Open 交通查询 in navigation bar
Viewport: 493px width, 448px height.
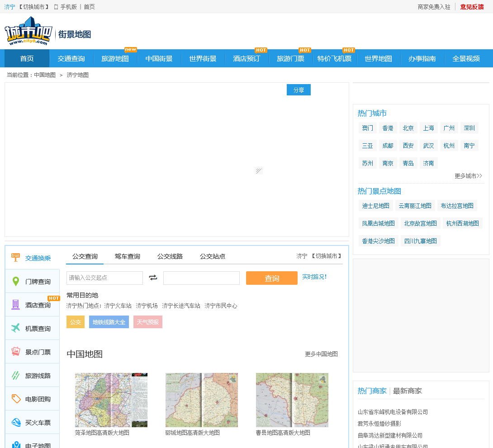point(71,58)
